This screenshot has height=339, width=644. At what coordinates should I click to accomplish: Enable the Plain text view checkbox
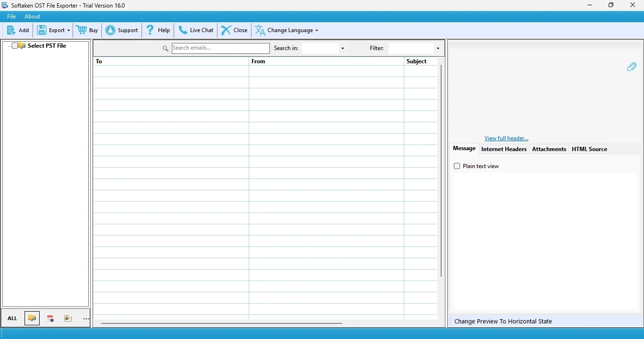point(457,166)
